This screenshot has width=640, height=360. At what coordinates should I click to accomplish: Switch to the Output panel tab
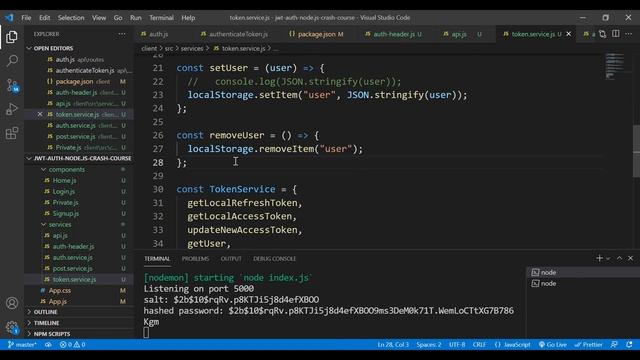[x=231, y=259]
